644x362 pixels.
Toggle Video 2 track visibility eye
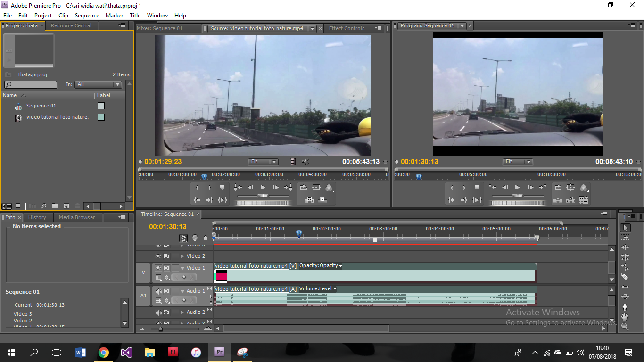158,256
